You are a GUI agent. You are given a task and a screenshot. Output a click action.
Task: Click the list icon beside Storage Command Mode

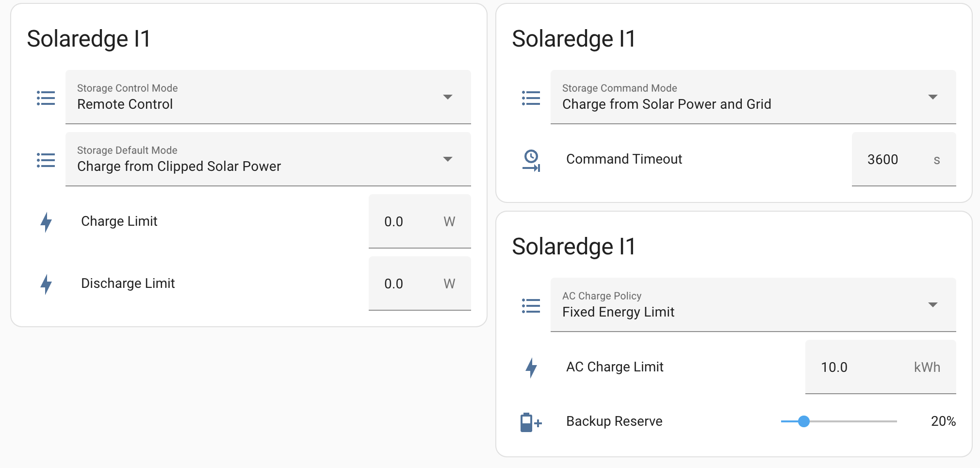pyautogui.click(x=531, y=98)
